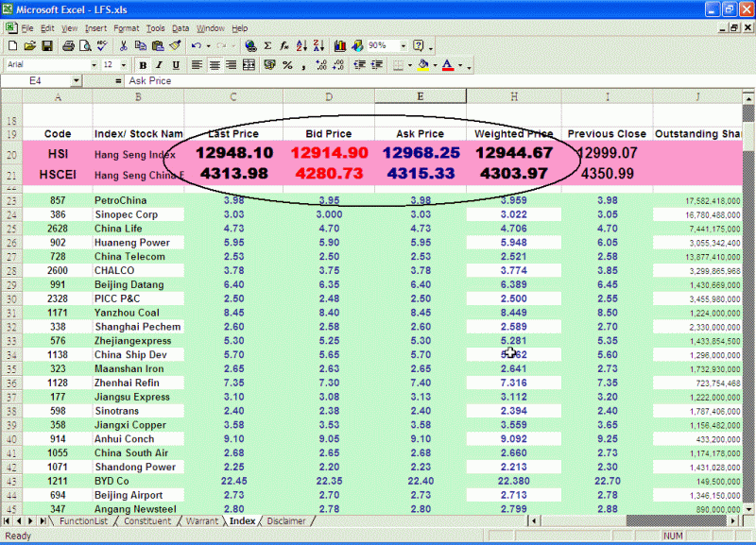Click the Fill Color paint bucket
This screenshot has height=545, width=756.
click(x=423, y=65)
